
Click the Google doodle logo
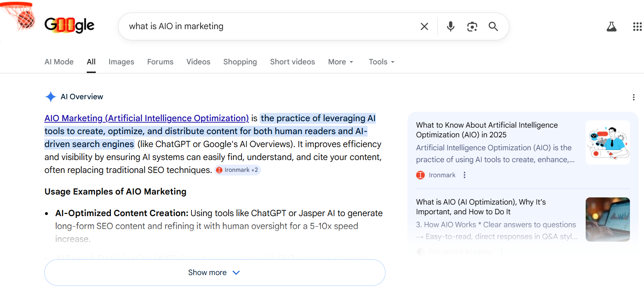[x=69, y=25]
